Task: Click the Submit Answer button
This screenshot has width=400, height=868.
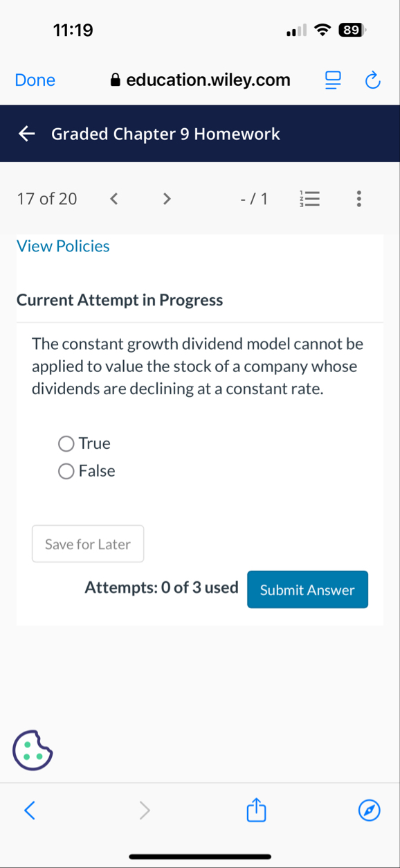Action: tap(307, 589)
